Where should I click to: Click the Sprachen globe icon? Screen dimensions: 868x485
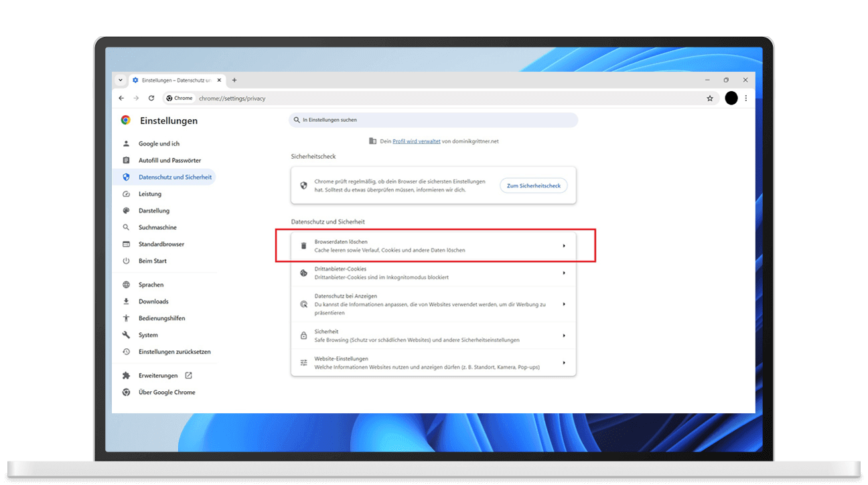coord(126,285)
